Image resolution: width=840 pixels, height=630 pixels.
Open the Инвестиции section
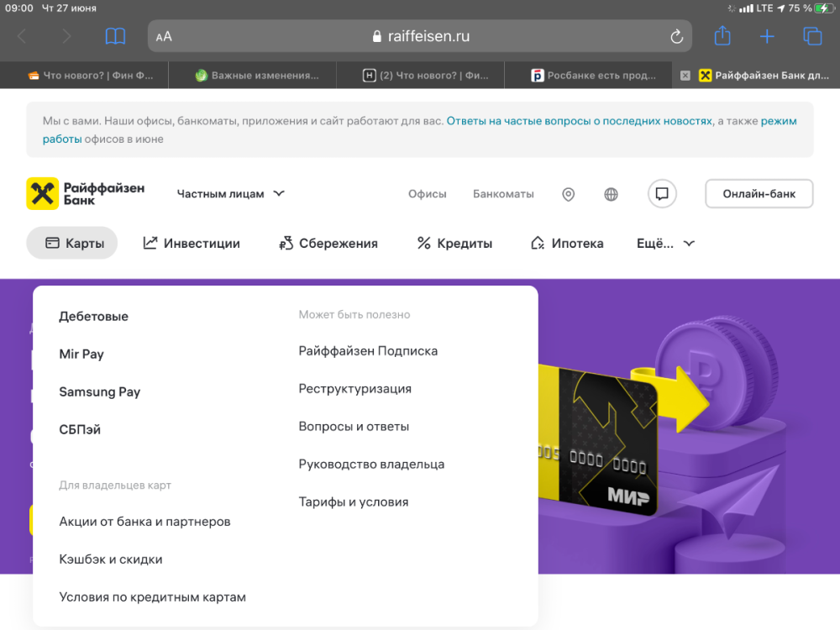192,244
